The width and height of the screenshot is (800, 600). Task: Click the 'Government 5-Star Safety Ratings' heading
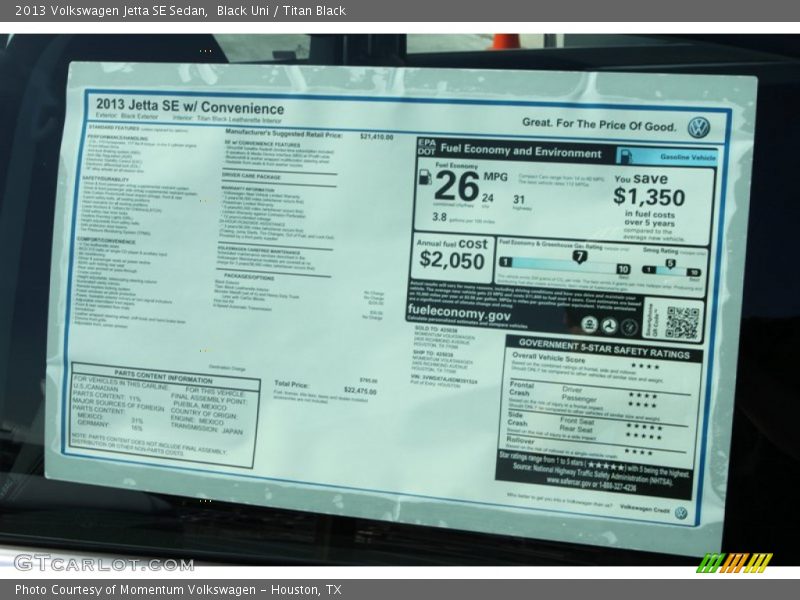tap(604, 348)
